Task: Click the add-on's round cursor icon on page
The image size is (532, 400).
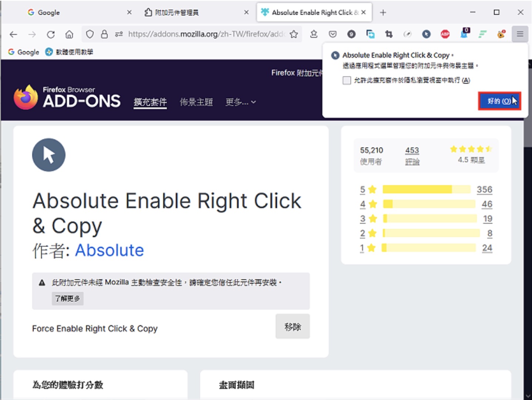Action: 48,155
